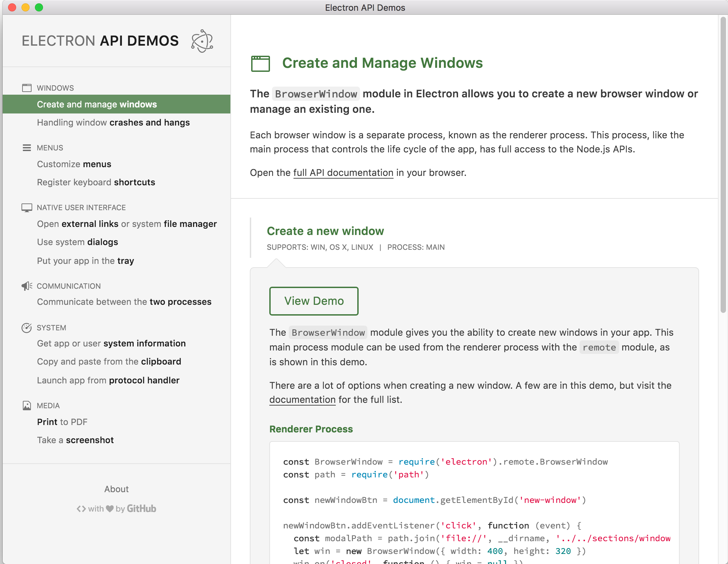The image size is (728, 564).
Task: Click the View Demo button
Action: click(x=314, y=301)
